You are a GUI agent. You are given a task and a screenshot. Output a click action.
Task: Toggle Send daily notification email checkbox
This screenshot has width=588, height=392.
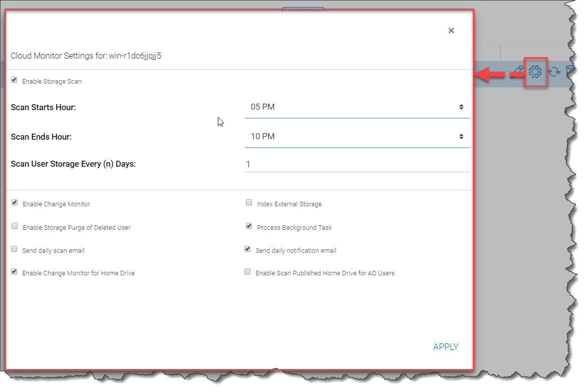coord(247,249)
